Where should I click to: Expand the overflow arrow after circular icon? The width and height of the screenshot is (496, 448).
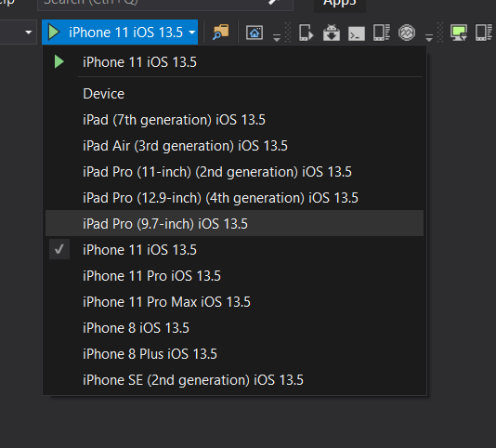[x=429, y=38]
